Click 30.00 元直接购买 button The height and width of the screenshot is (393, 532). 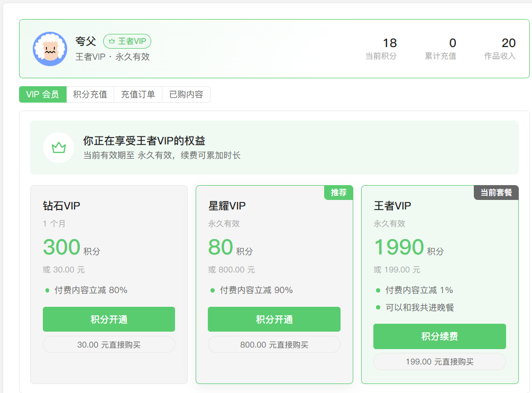[109, 345]
